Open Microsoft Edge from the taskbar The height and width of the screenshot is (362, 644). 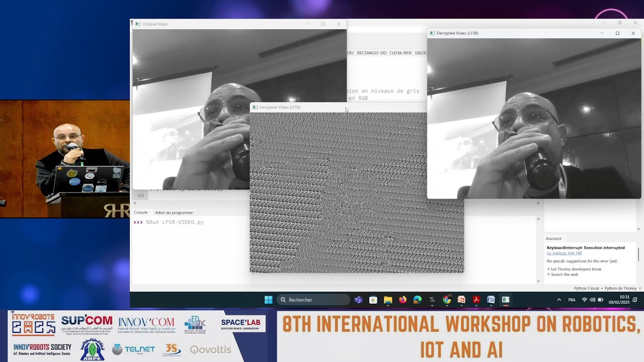pyautogui.click(x=417, y=300)
